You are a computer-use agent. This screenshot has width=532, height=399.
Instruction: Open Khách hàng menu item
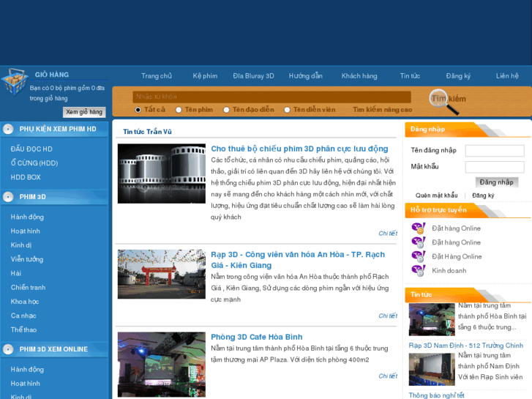(x=359, y=75)
